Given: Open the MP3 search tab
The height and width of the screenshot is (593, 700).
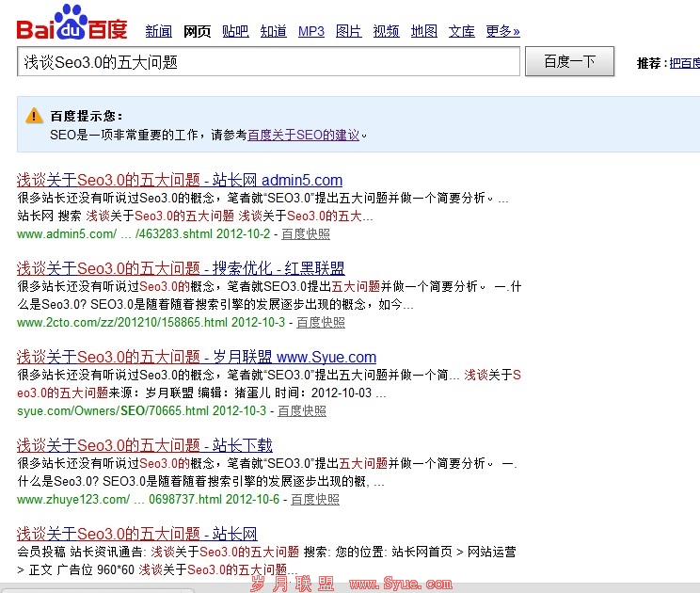Looking at the screenshot, I should pos(311,31).
